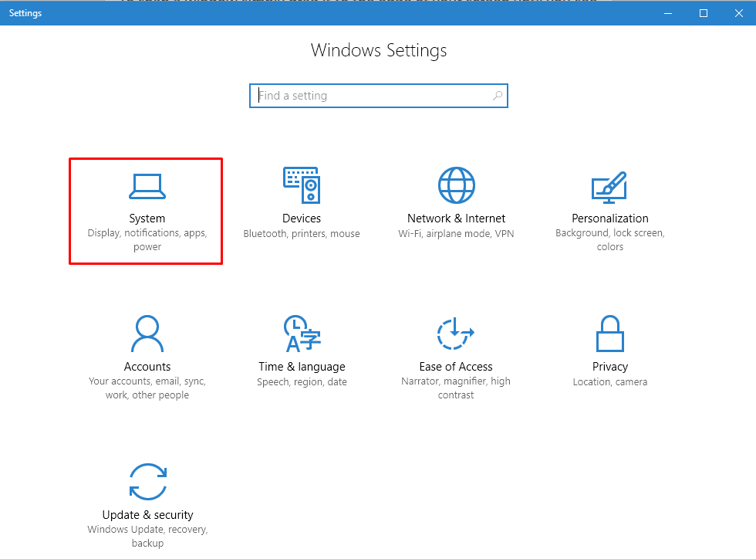Screen dimensions: 756x559
Task: Open the Devices keyboard and speaker icon
Action: point(302,185)
